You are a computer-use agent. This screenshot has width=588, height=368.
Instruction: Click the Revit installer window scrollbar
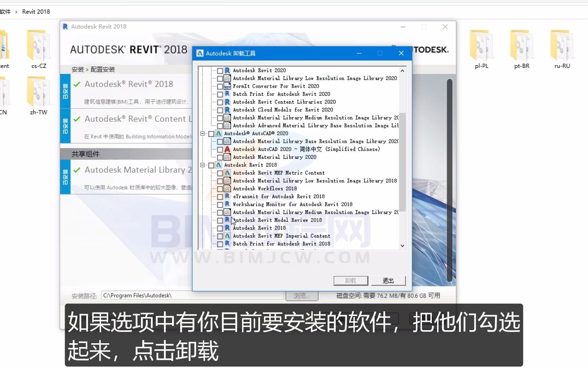450,180
